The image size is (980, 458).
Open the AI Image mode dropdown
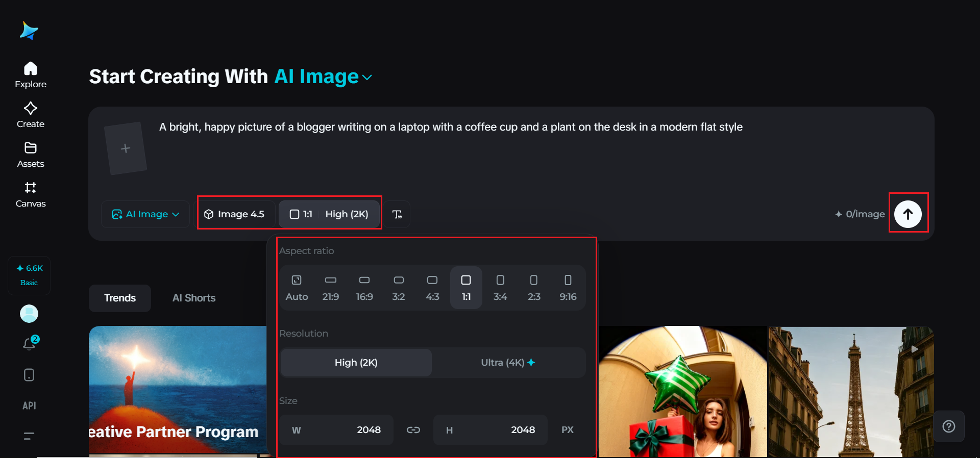[x=145, y=214]
